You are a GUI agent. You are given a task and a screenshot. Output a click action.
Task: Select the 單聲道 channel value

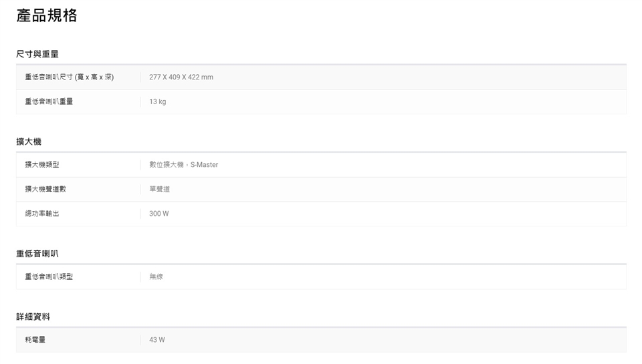click(x=160, y=189)
